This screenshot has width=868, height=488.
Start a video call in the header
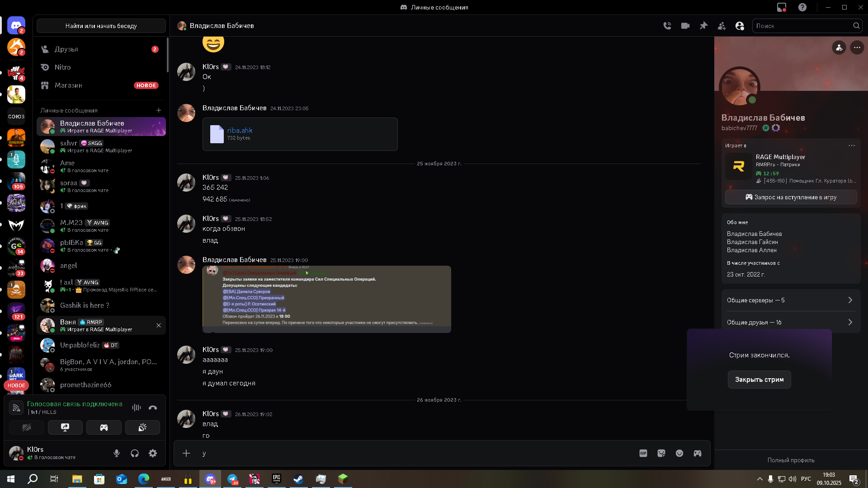(685, 26)
